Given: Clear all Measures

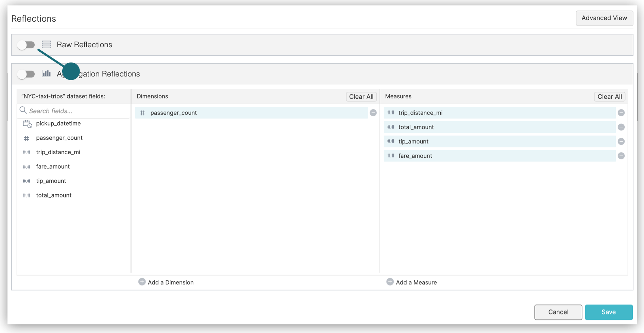Looking at the screenshot, I should [x=609, y=97].
